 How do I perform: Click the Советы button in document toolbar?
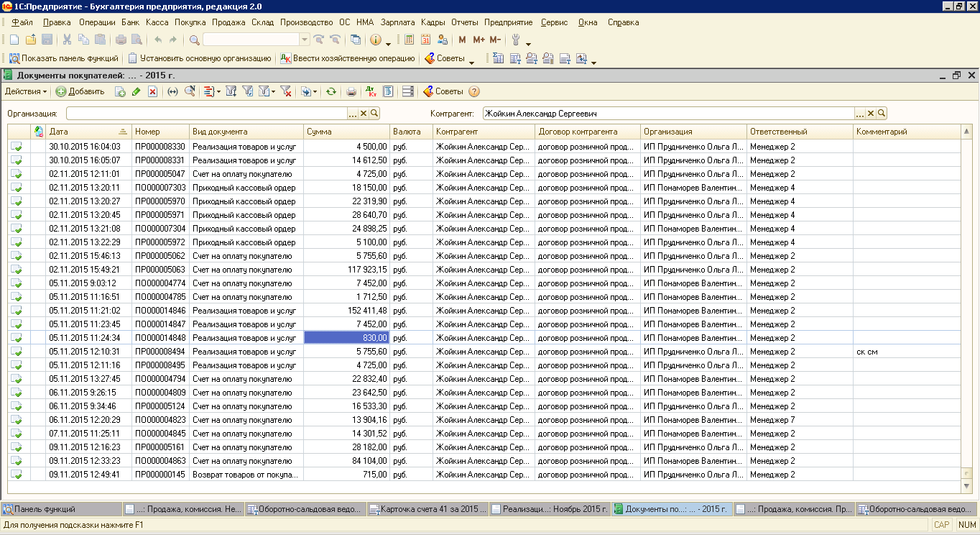tap(443, 91)
